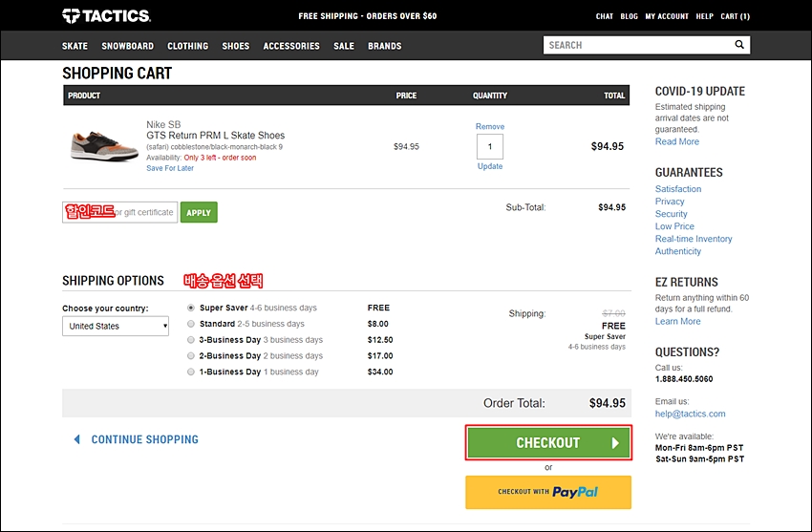The image size is (812, 532).
Task: Open the Security guarantee link
Action: (672, 214)
